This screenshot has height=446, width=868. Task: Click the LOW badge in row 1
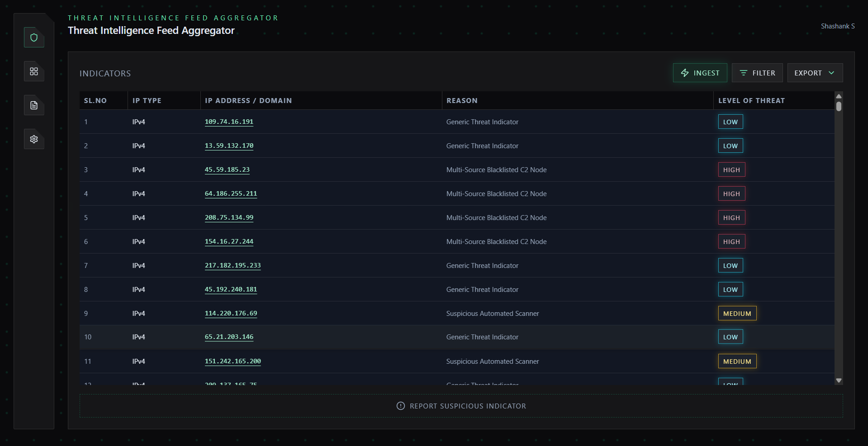(x=730, y=122)
